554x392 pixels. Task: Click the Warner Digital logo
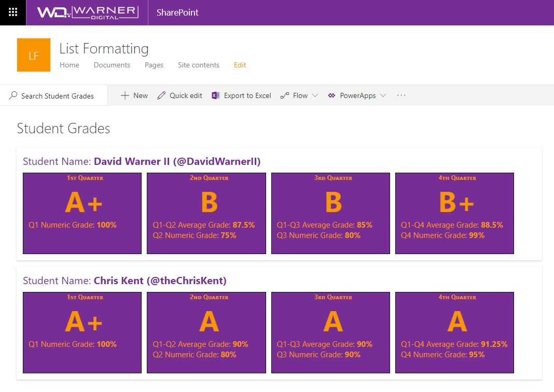pyautogui.click(x=88, y=12)
